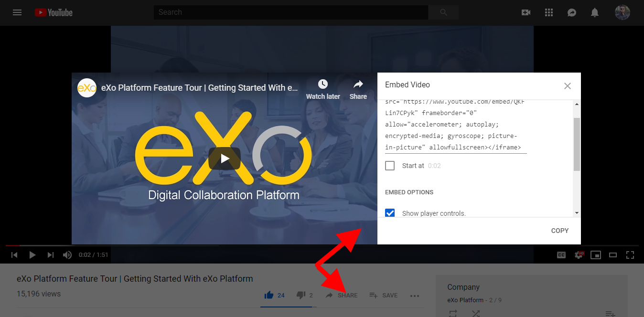
Task: Open the messages share bubble icon
Action: [x=572, y=12]
